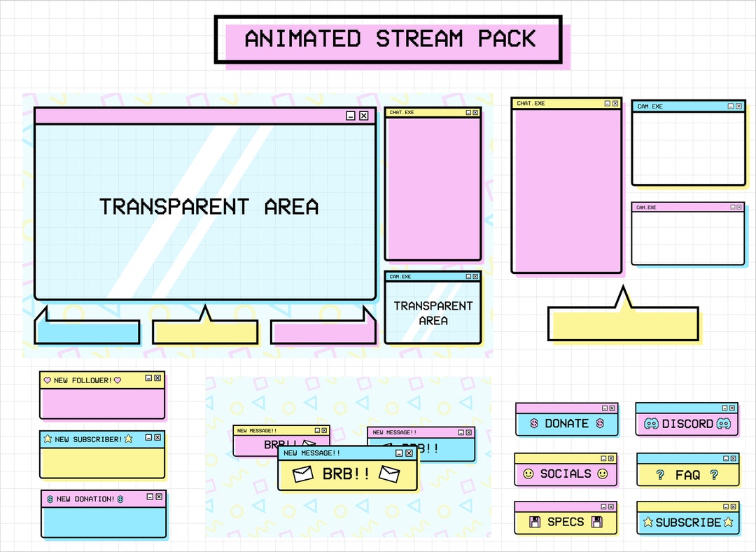
Task: Click the Discord controller icon on DISCORD button
Action: (651, 423)
